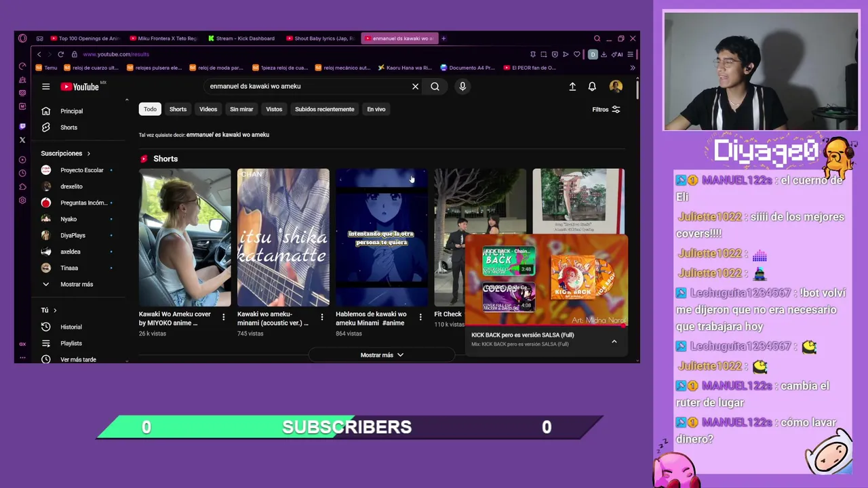The height and width of the screenshot is (488, 868).
Task: Clear the search box with the X
Action: 415,86
